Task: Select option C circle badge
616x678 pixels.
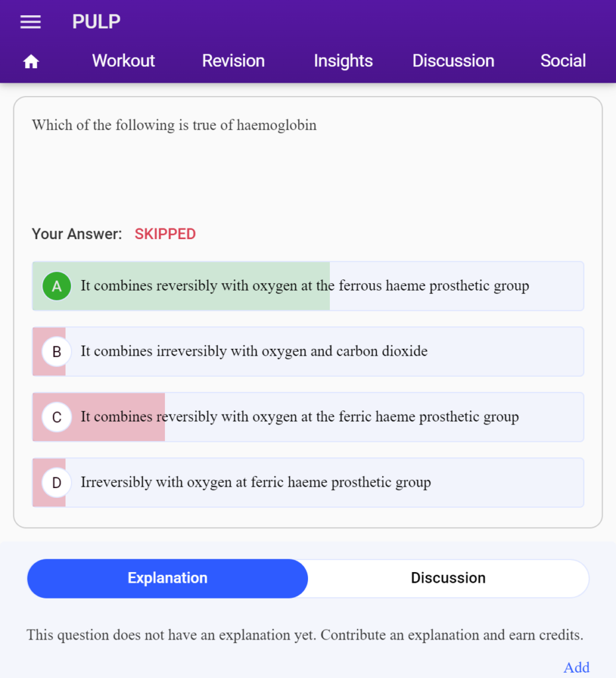Action: [x=57, y=417]
